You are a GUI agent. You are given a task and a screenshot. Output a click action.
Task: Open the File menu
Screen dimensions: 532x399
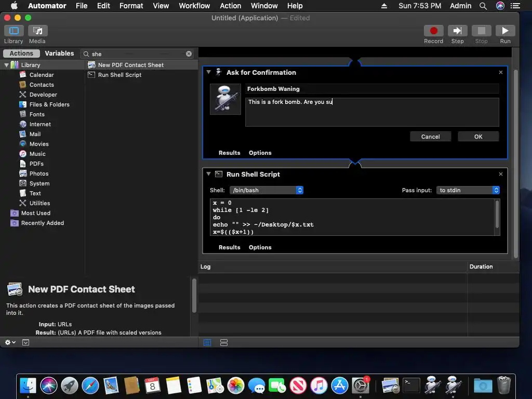pos(82,6)
